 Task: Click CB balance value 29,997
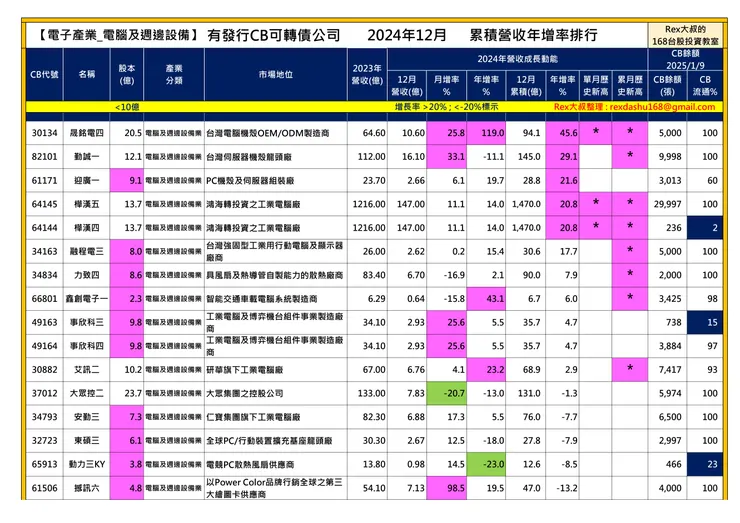[x=667, y=204]
